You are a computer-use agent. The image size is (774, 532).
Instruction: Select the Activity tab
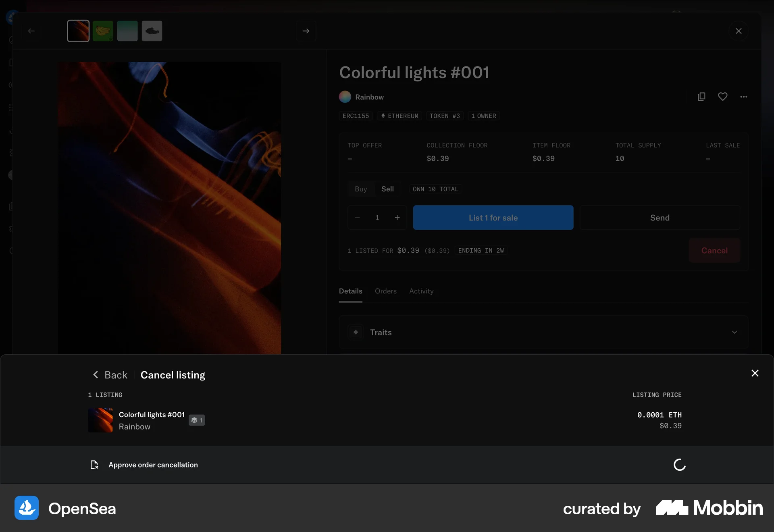421,291
